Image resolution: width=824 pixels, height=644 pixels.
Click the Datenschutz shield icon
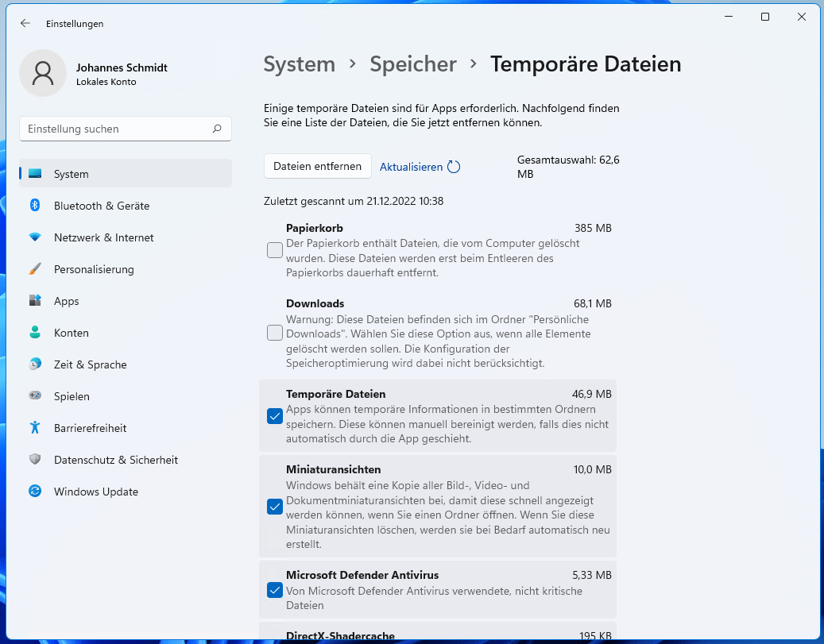pos(35,460)
